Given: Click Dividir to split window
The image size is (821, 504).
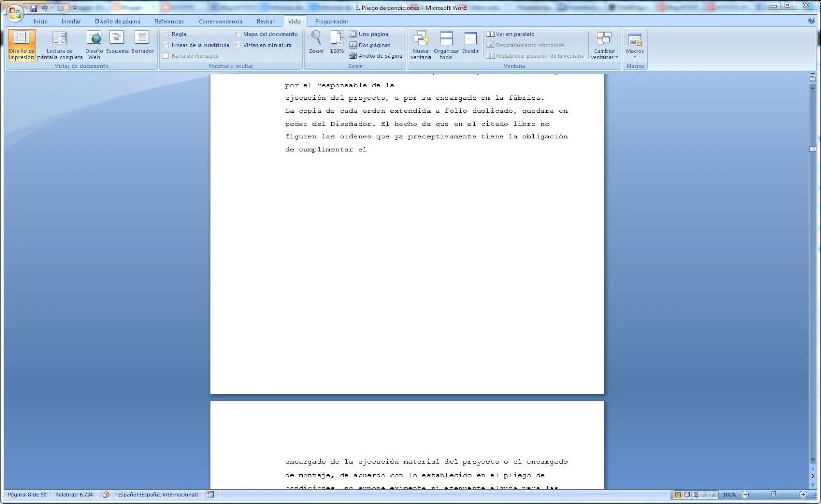Looking at the screenshot, I should point(471,42).
